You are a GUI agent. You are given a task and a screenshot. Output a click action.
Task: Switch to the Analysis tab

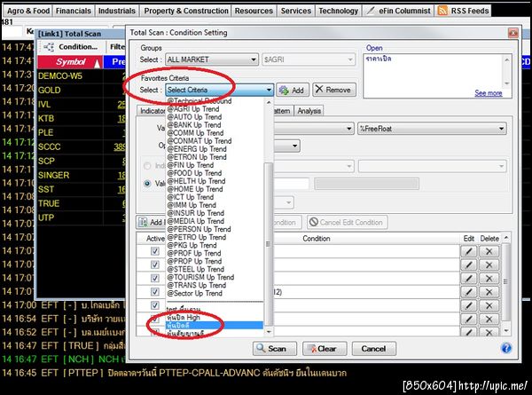tap(309, 111)
